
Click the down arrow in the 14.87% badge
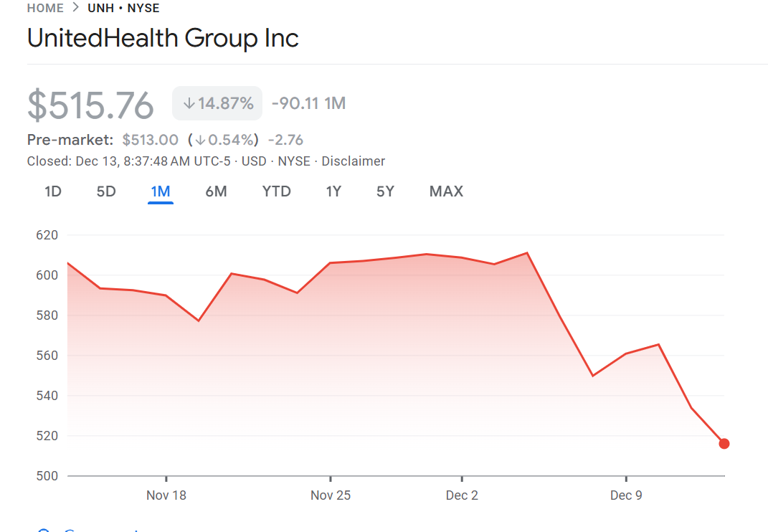189,104
